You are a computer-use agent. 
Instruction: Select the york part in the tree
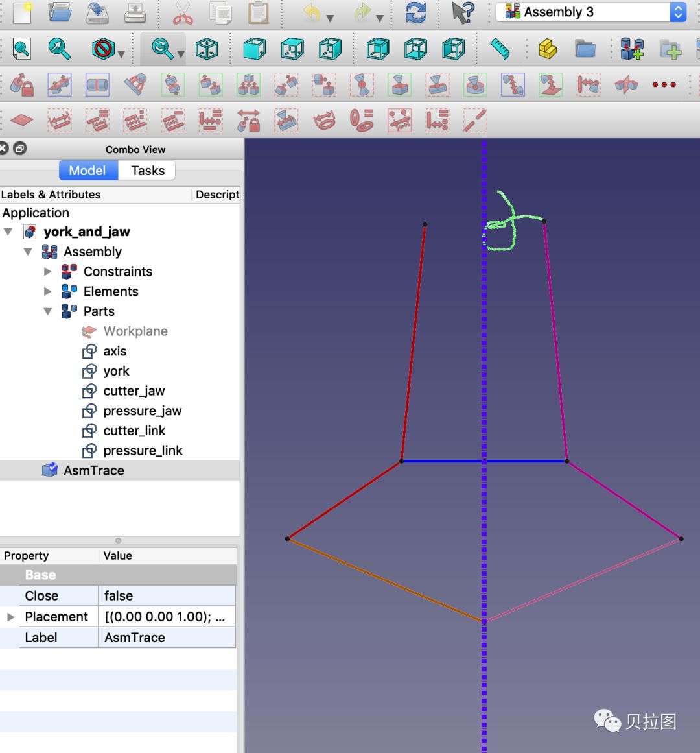click(x=116, y=371)
